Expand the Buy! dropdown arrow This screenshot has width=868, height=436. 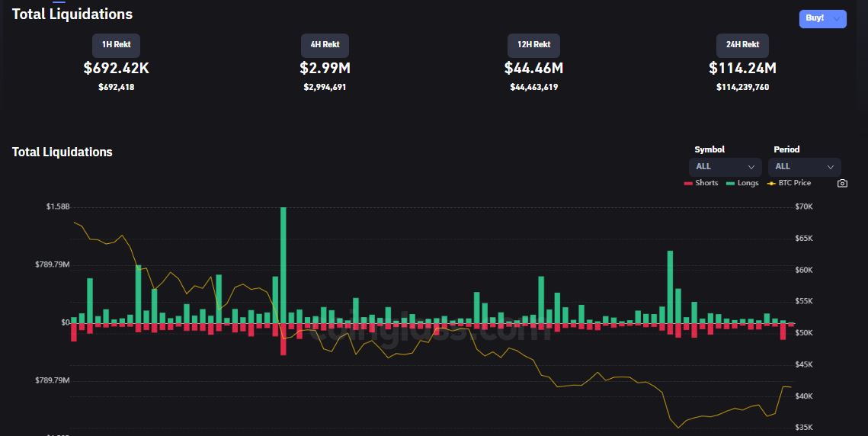point(837,18)
